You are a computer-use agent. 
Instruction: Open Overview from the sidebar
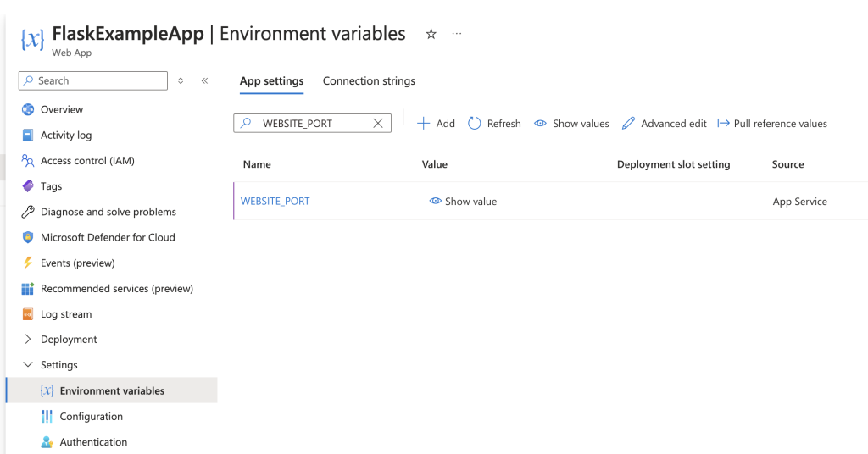[x=62, y=109]
